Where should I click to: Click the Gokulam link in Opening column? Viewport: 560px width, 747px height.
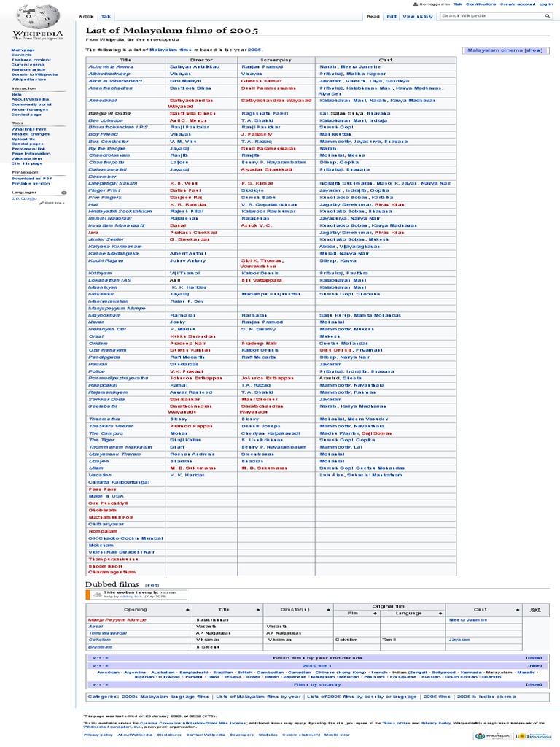pos(99,640)
